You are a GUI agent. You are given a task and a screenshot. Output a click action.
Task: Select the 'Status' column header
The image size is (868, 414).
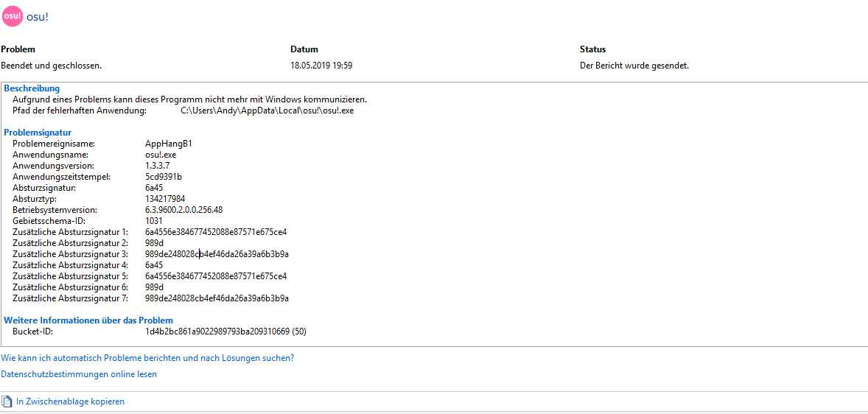(593, 49)
